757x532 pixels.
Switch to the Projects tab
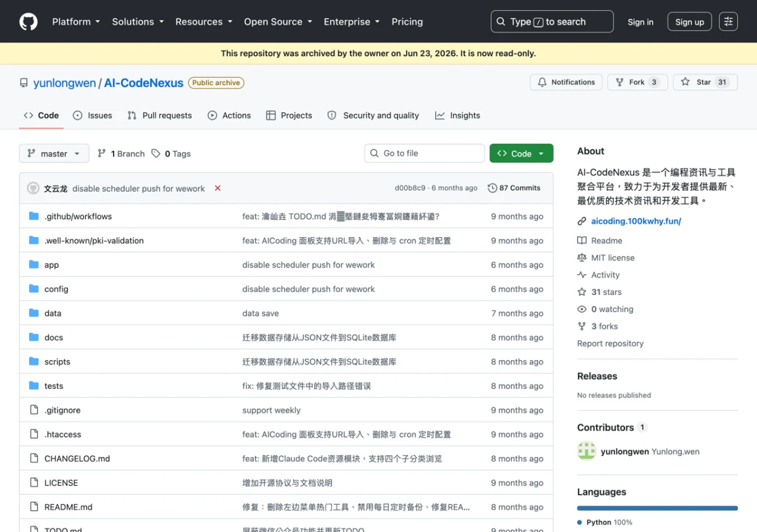point(289,115)
